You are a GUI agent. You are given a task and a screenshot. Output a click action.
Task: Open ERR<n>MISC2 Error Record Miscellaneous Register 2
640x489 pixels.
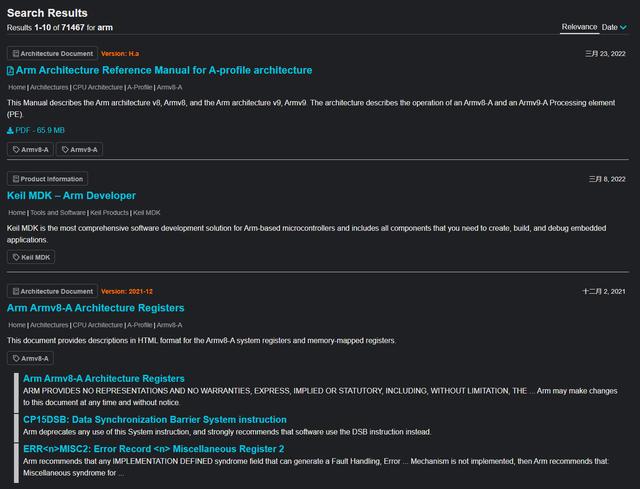(153, 449)
